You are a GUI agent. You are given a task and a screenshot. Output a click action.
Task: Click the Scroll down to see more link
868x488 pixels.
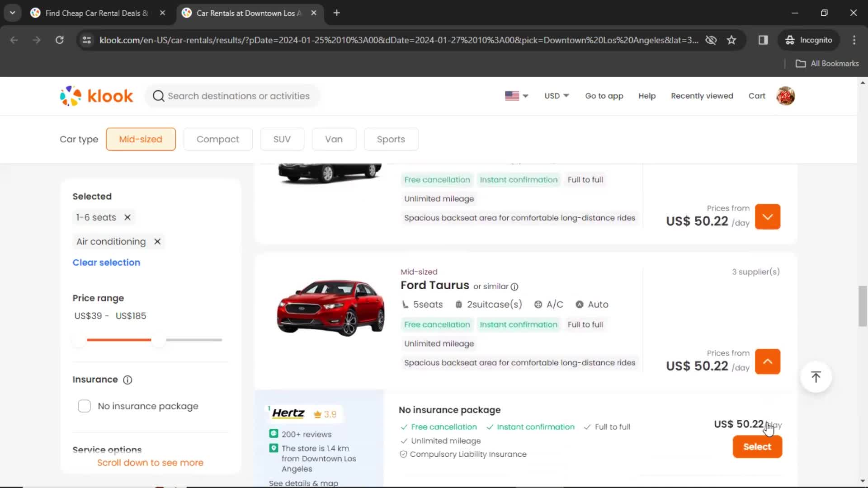tap(150, 462)
